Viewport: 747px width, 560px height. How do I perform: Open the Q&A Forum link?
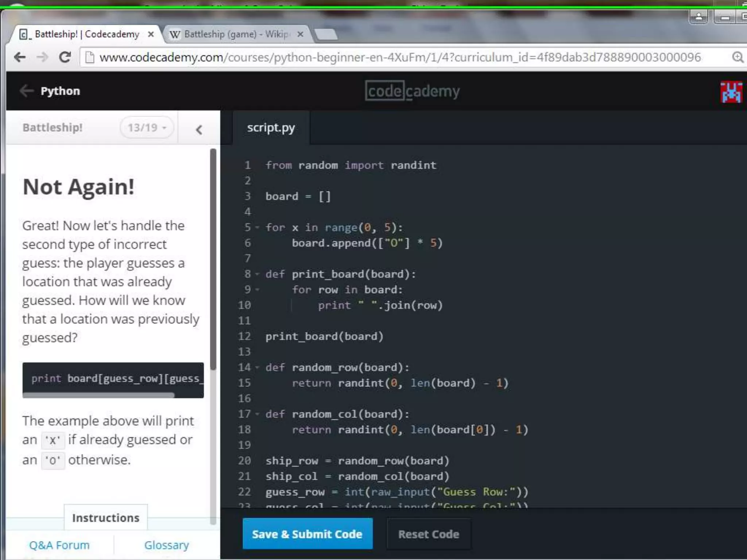pyautogui.click(x=59, y=545)
